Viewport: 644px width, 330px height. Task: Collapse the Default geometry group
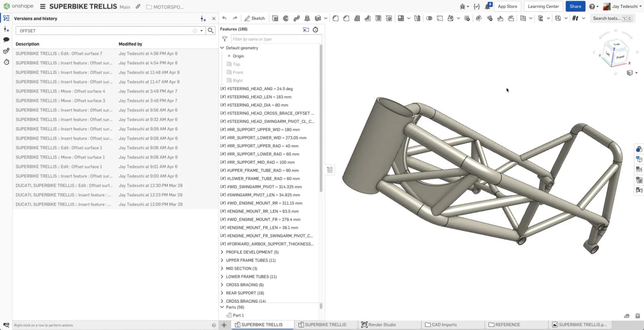tap(222, 48)
